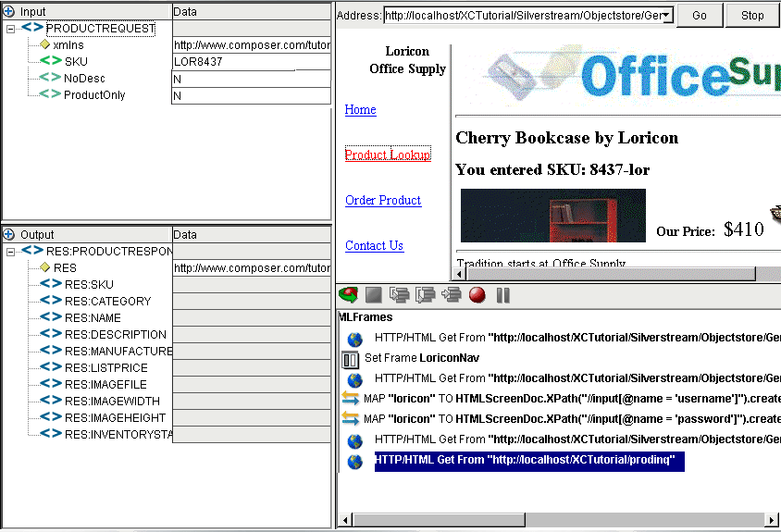Click the globe icon of prodinq action

pyautogui.click(x=355, y=462)
